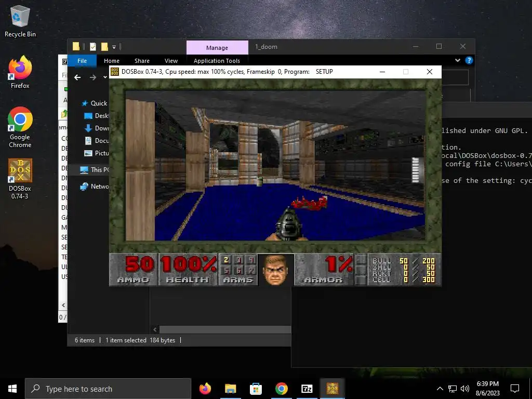Click the folder icon in Explorer title bar
Screen dimensions: 532x399
click(x=76, y=47)
